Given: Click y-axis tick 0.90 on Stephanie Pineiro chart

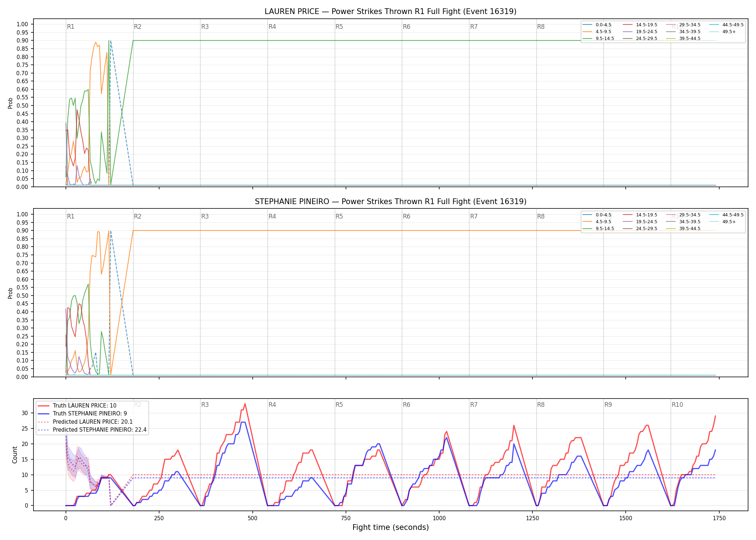Looking at the screenshot, I should click(22, 231).
